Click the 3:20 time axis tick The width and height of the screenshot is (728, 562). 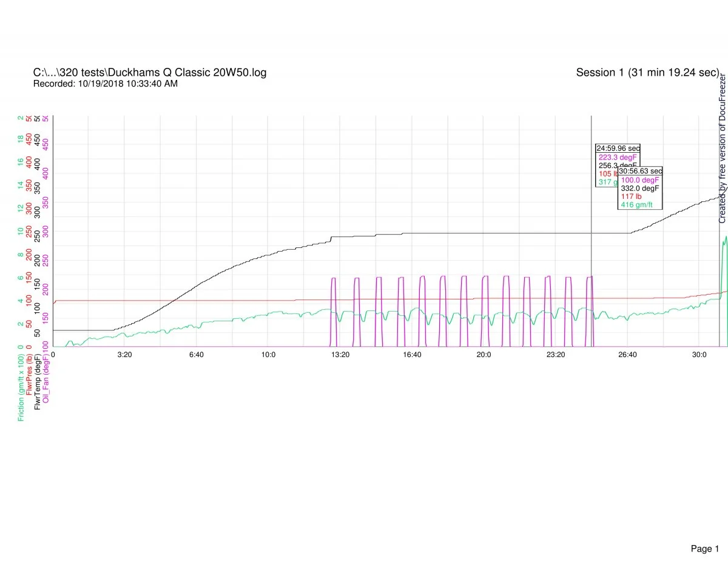124,354
